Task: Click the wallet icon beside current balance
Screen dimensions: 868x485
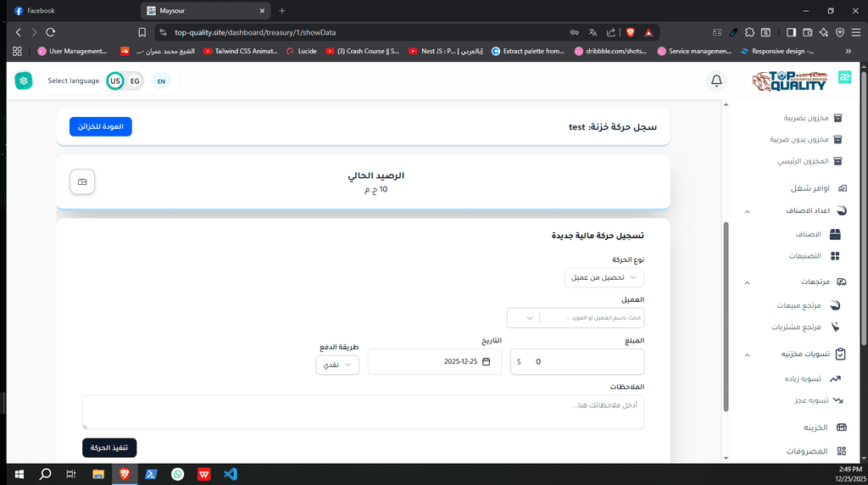Action: 82,181
